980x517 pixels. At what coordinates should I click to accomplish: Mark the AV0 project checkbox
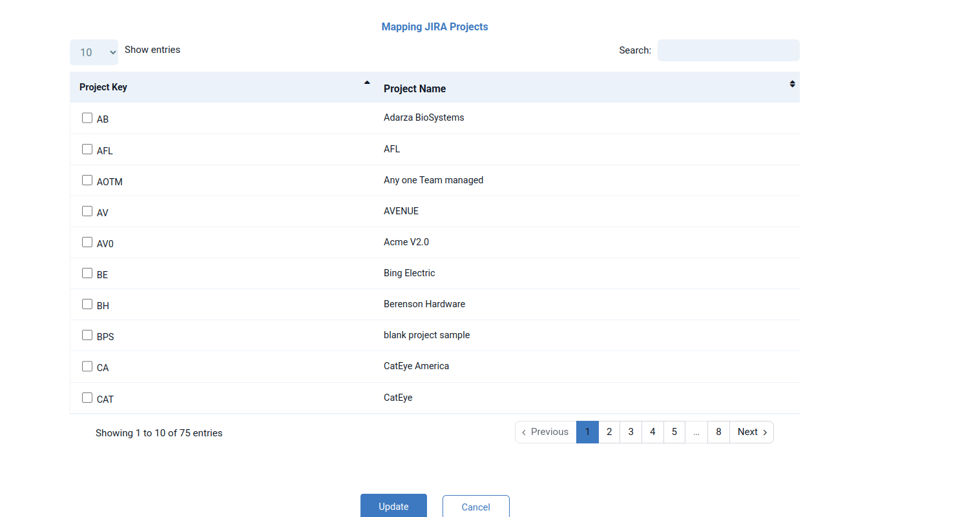(87, 242)
